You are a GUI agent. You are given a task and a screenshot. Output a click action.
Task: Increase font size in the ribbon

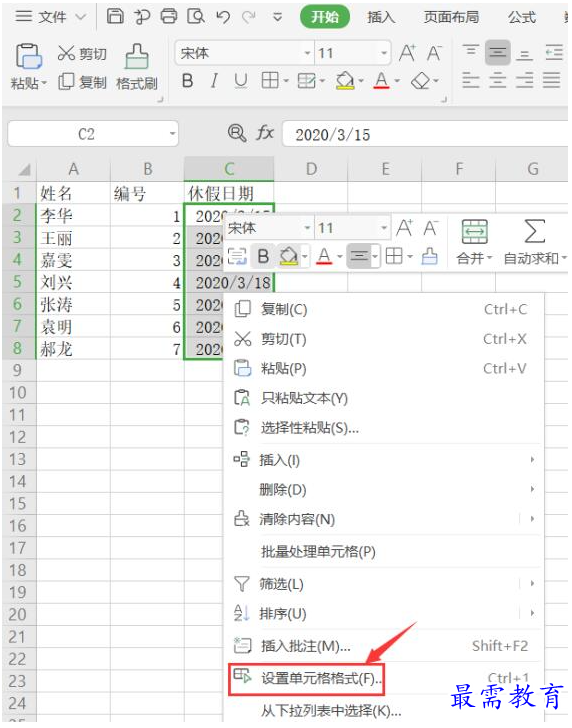pyautogui.click(x=408, y=53)
